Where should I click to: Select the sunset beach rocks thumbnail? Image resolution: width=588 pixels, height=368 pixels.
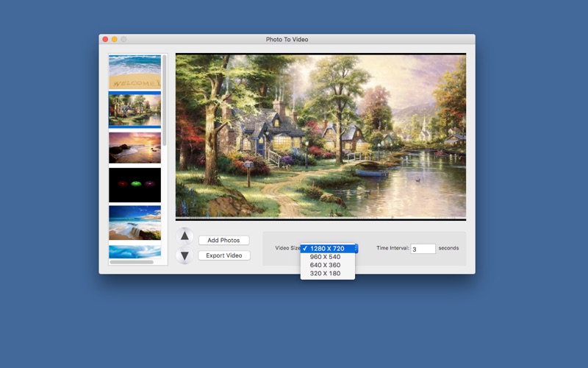pyautogui.click(x=135, y=148)
